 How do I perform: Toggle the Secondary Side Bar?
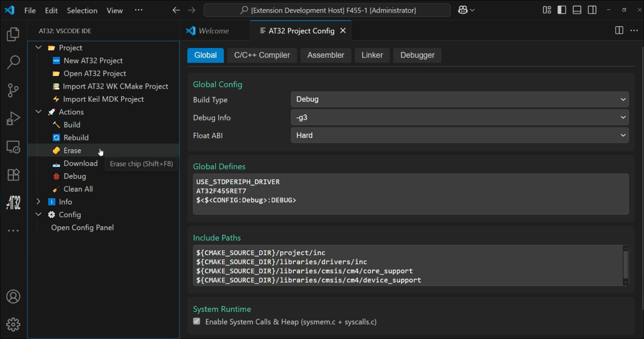coord(592,10)
